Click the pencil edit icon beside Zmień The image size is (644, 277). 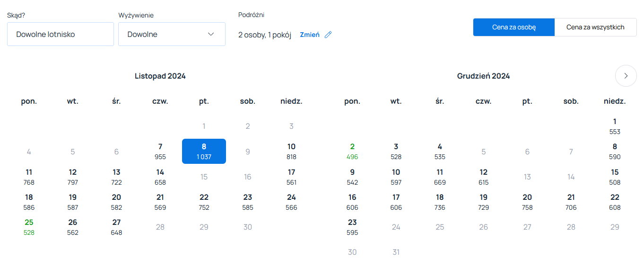(328, 35)
